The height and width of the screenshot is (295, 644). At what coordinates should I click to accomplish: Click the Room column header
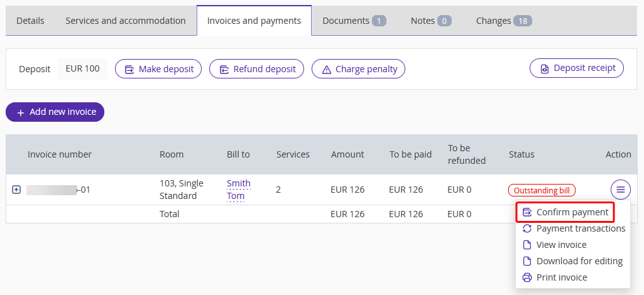point(172,154)
